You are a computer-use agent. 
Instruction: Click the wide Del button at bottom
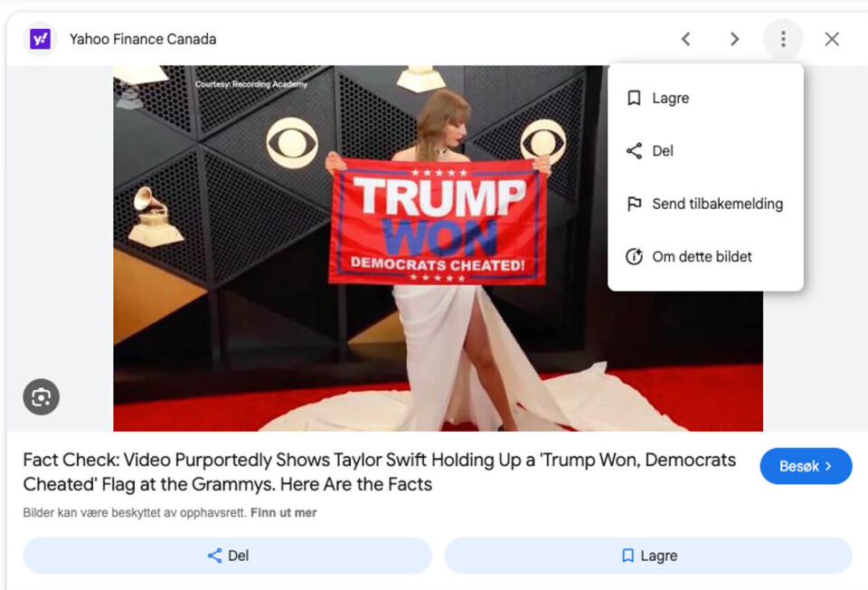pyautogui.click(x=228, y=555)
